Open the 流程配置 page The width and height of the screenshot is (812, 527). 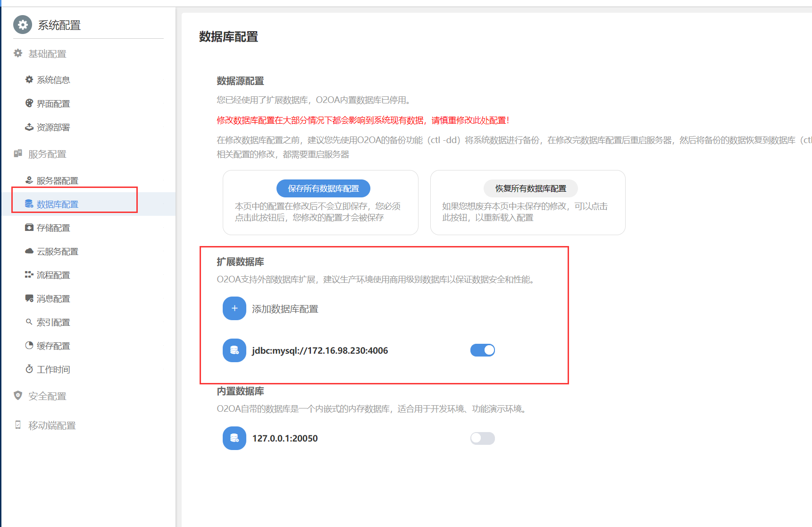tap(53, 275)
